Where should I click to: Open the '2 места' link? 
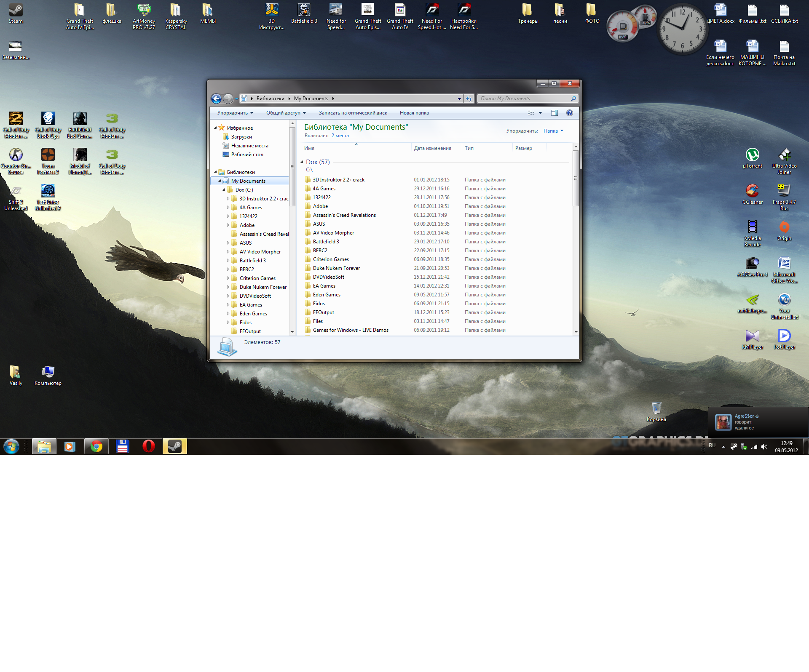click(340, 136)
